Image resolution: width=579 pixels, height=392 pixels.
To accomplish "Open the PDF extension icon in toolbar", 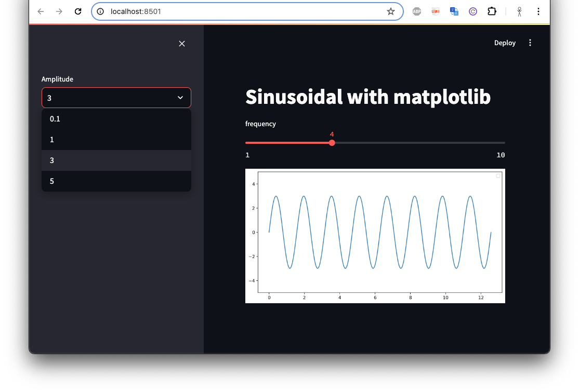I will click(436, 11).
